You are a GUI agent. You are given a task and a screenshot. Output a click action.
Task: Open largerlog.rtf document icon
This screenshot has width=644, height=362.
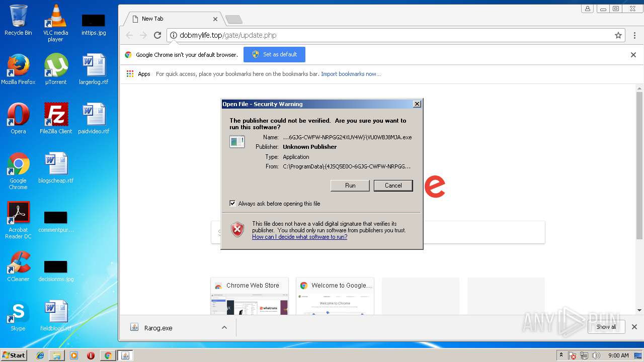(94, 69)
